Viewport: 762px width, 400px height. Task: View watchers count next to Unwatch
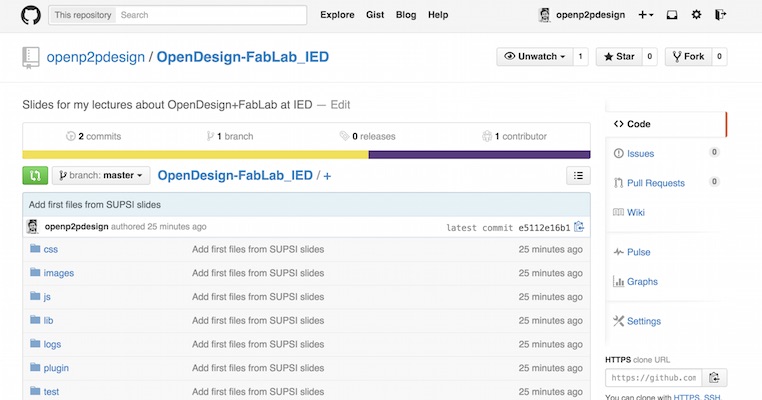point(580,57)
